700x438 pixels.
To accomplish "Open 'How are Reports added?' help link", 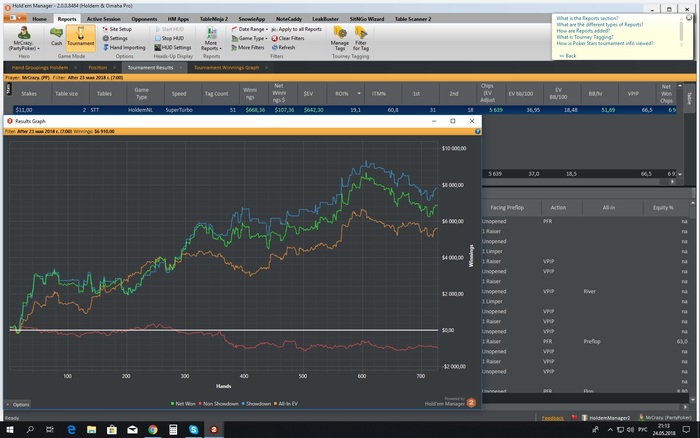I will (x=583, y=31).
